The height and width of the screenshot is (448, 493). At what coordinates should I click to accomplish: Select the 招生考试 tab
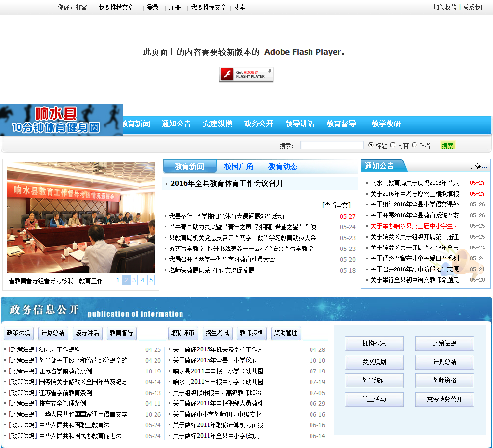pyautogui.click(x=217, y=333)
